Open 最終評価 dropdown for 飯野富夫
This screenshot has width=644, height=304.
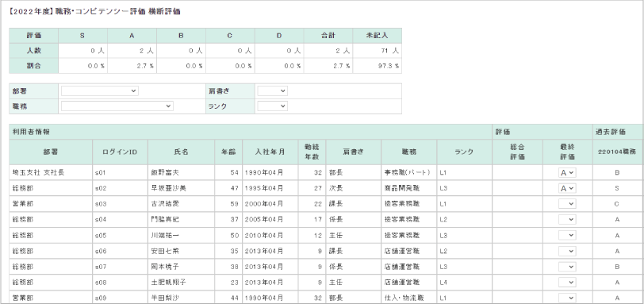coord(567,173)
